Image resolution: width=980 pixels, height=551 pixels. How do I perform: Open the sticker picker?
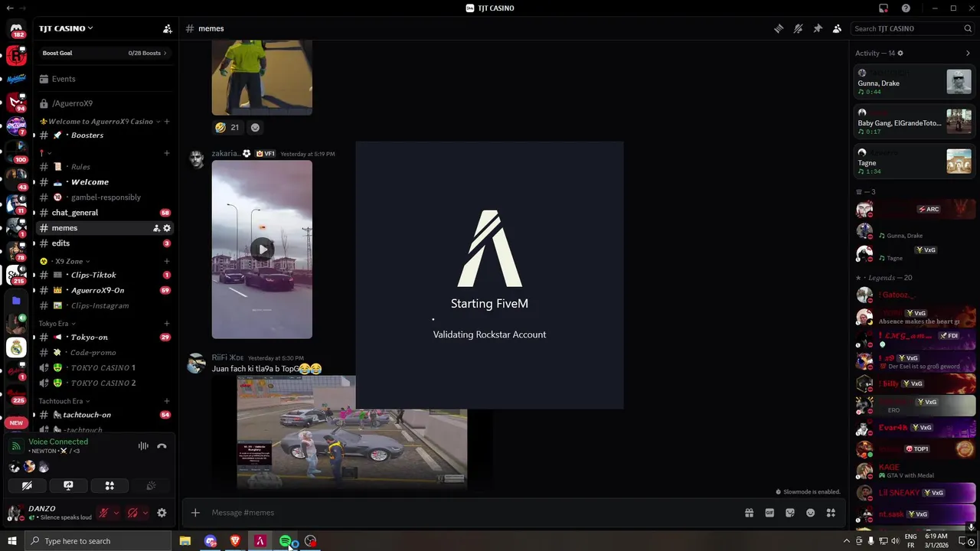[790, 513]
